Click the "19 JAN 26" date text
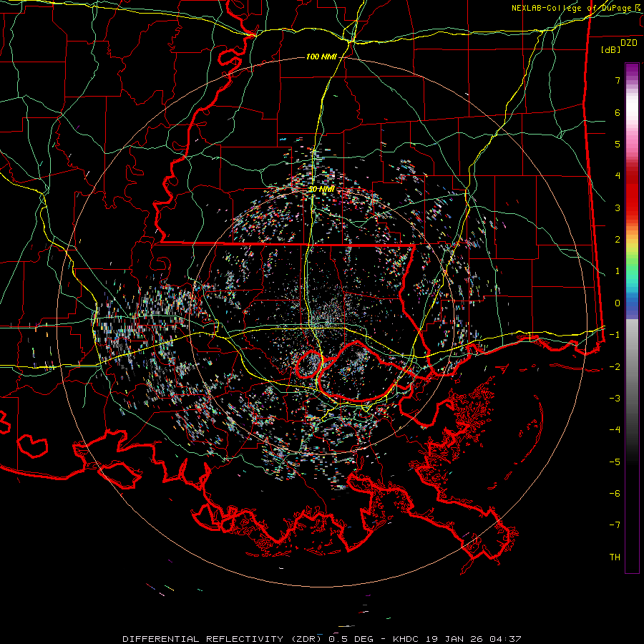Viewport: 644px width, 644px height. click(x=454, y=639)
